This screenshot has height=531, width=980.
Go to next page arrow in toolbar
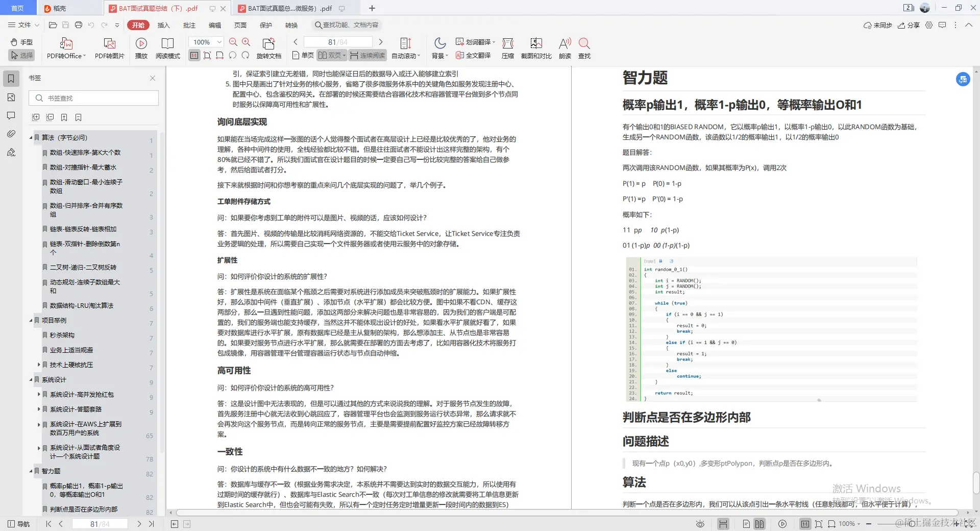380,42
